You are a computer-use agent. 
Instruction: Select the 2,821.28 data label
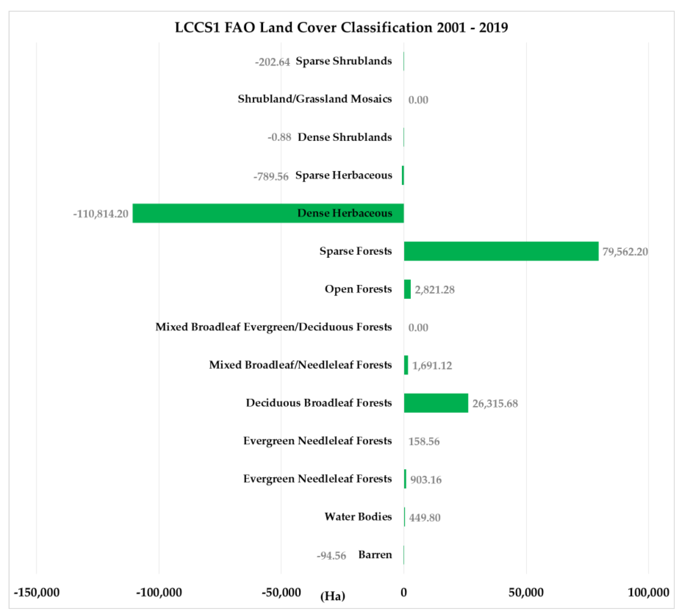click(x=435, y=290)
